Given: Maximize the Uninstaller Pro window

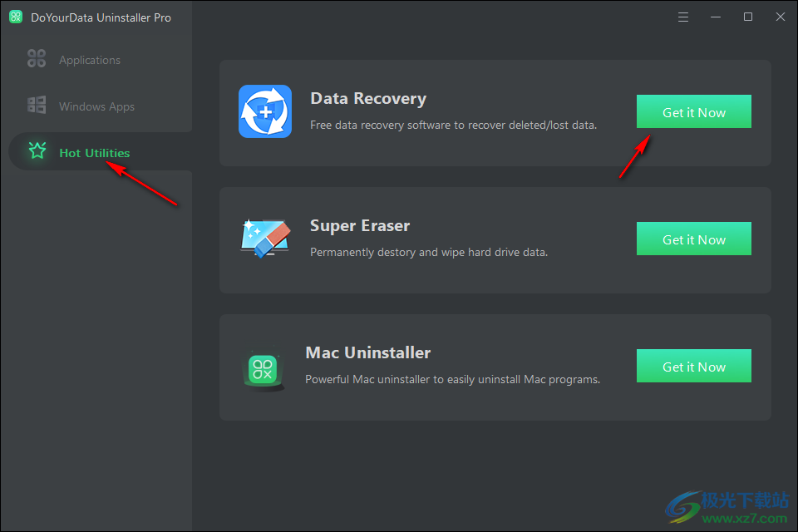Looking at the screenshot, I should [748, 17].
